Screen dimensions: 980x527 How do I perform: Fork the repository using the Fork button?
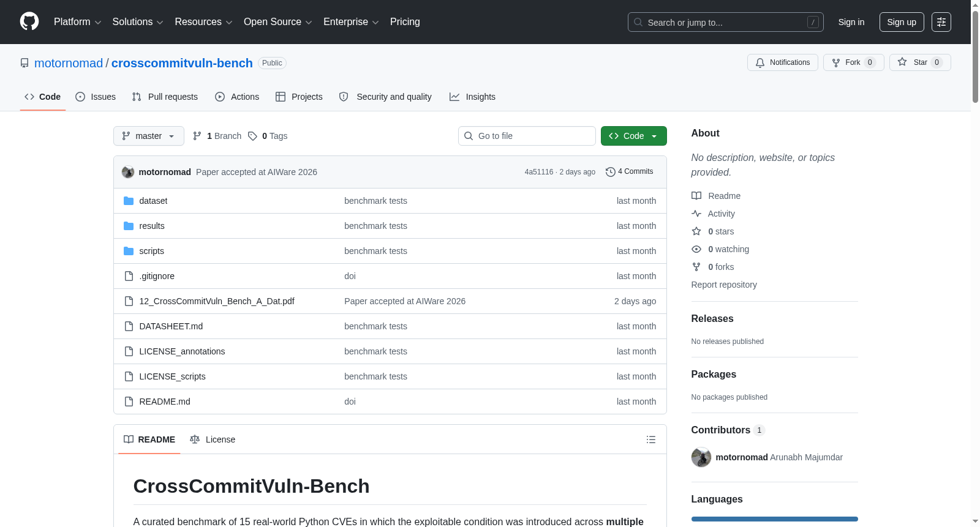click(854, 62)
